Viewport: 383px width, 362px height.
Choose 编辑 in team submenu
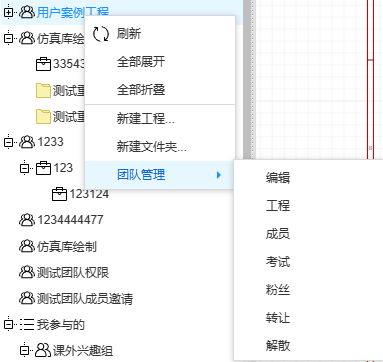(278, 178)
